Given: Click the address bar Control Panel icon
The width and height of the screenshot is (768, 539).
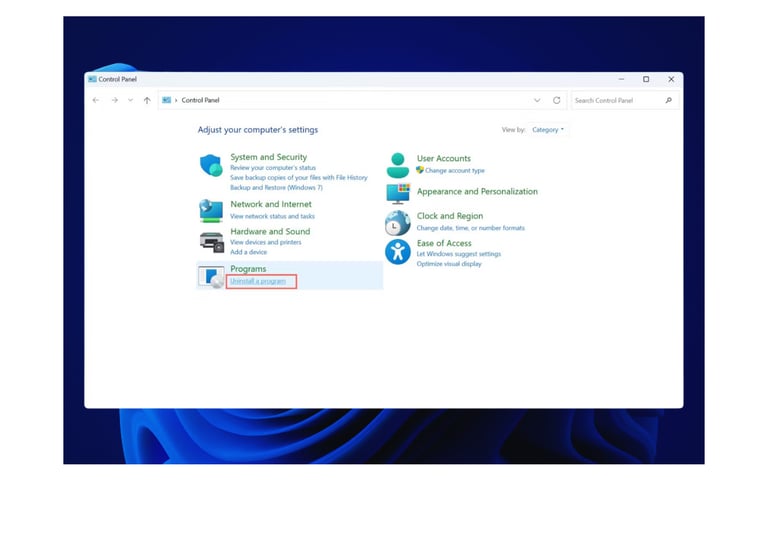Looking at the screenshot, I should pos(167,100).
